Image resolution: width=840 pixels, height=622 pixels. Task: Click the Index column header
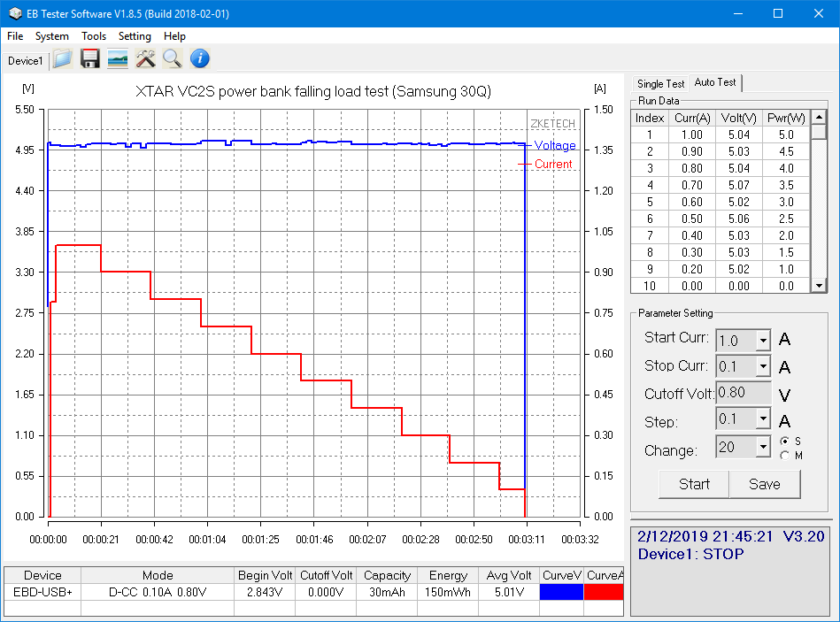tap(650, 118)
